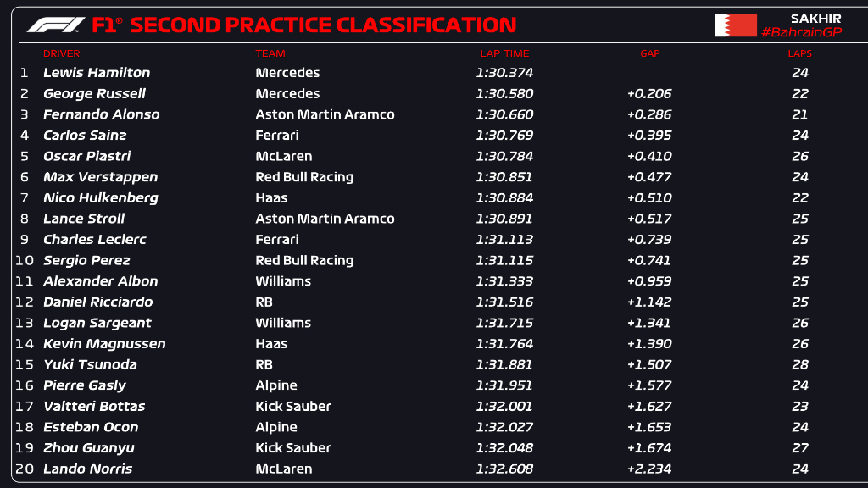Viewport: 868px width, 488px height.
Task: Click the GAP column header
Action: click(649, 53)
